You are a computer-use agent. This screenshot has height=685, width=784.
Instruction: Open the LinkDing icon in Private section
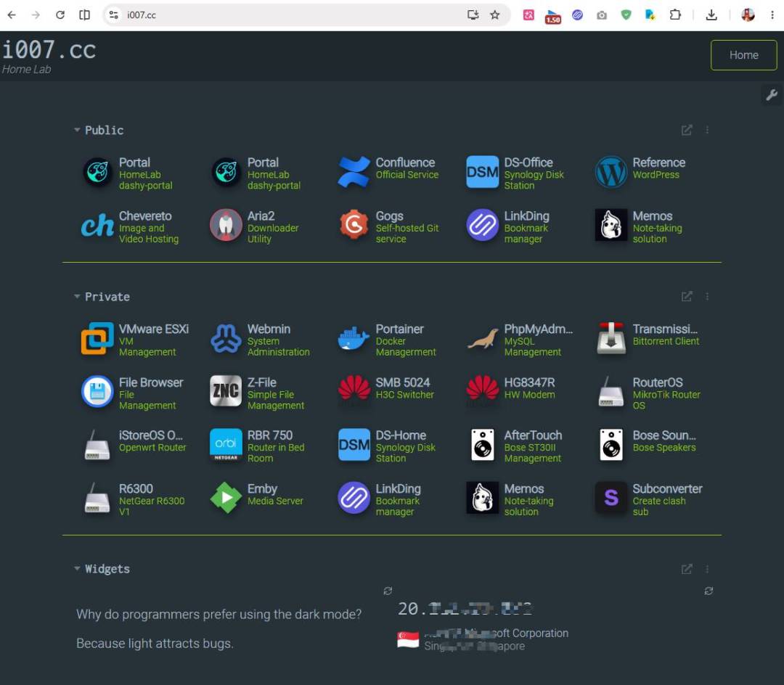[354, 498]
